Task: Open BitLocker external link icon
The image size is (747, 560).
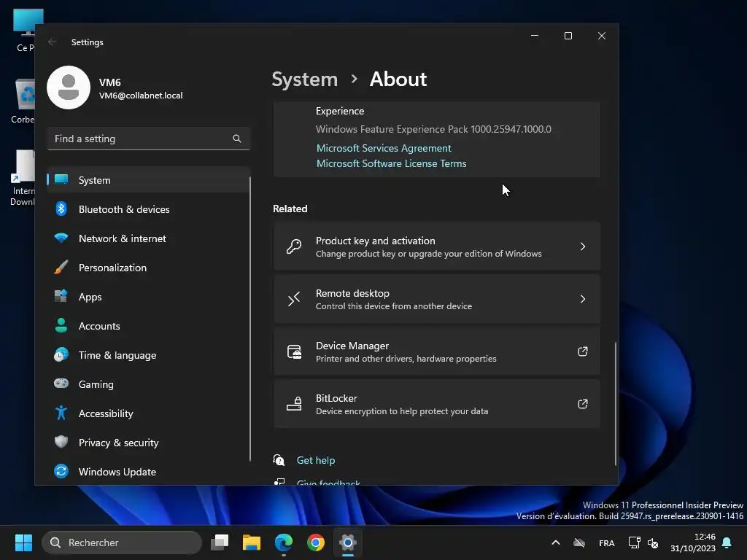Action: pos(583,404)
